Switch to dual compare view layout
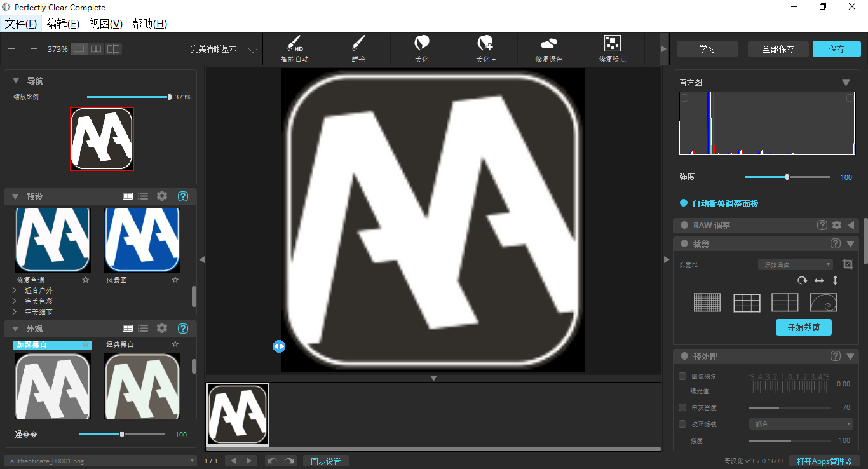Screen dimensions: 868x469 click(113, 49)
